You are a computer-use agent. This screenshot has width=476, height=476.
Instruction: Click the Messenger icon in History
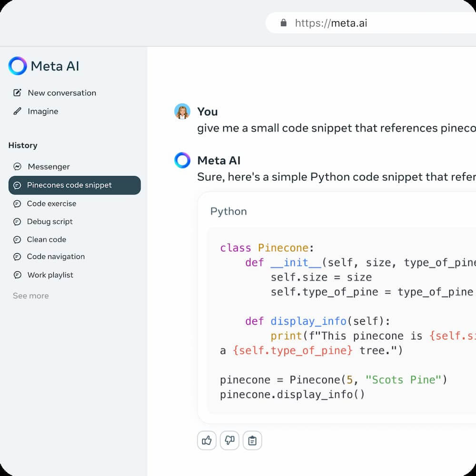point(17,167)
